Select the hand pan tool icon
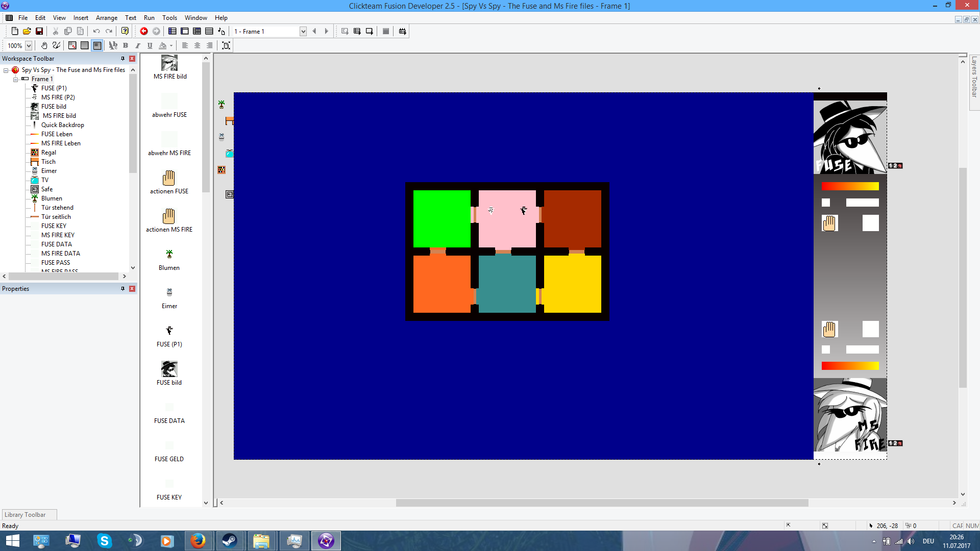980x551 pixels. pyautogui.click(x=44, y=45)
